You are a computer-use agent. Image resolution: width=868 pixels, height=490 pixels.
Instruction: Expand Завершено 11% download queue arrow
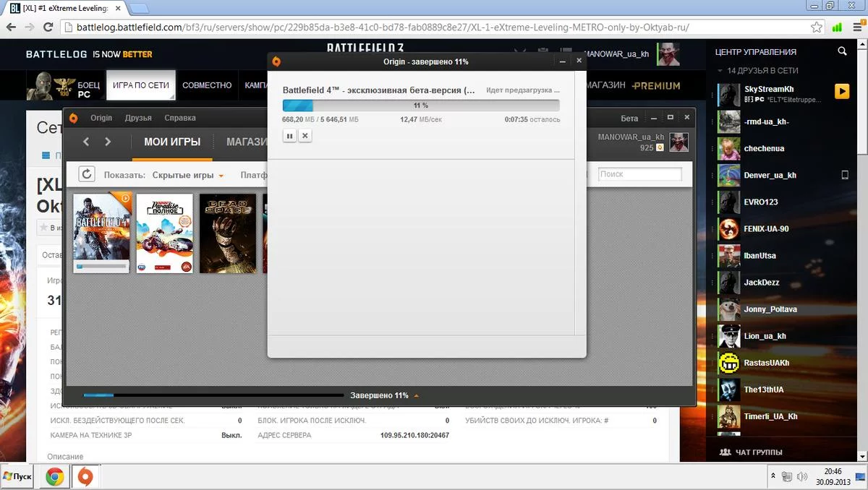(x=416, y=396)
